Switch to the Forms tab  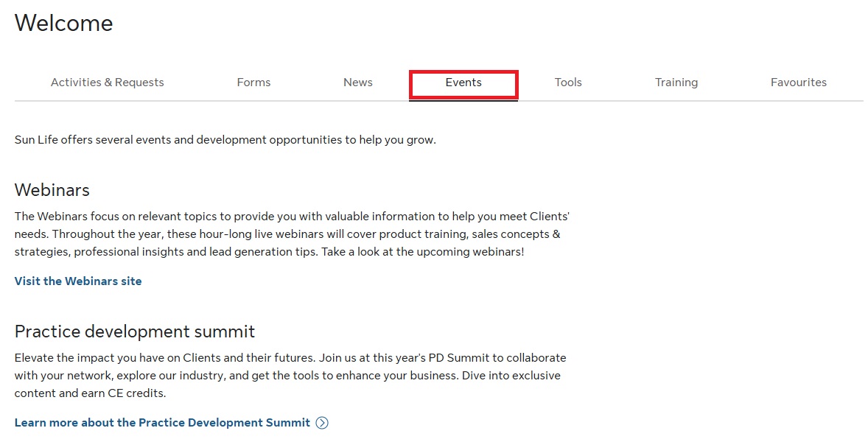(253, 83)
